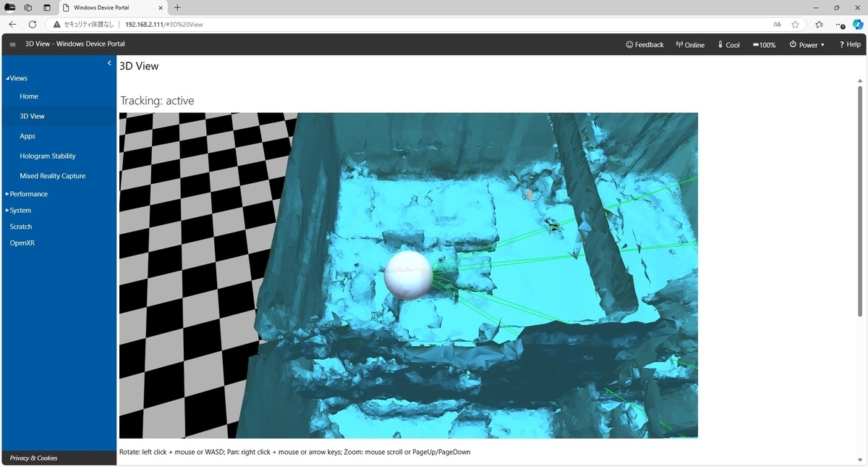Open the Copilot sidebar icon
This screenshot has height=467, width=868.
(858, 24)
